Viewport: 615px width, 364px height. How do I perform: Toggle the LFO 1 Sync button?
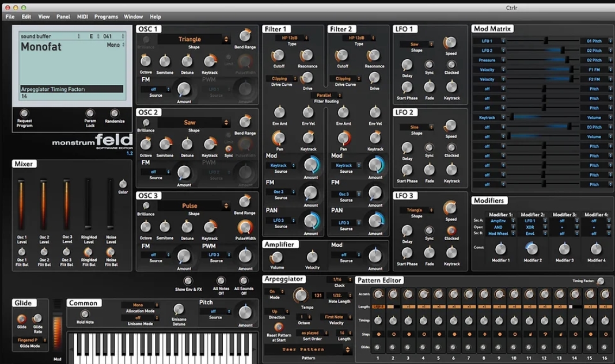tap(430, 65)
